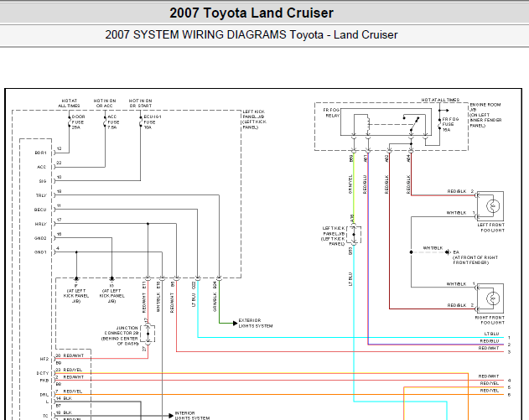The height and width of the screenshot is (420, 529).
Task: Select the JUNCTION CONNECTOR 2B label
Action: point(122,335)
